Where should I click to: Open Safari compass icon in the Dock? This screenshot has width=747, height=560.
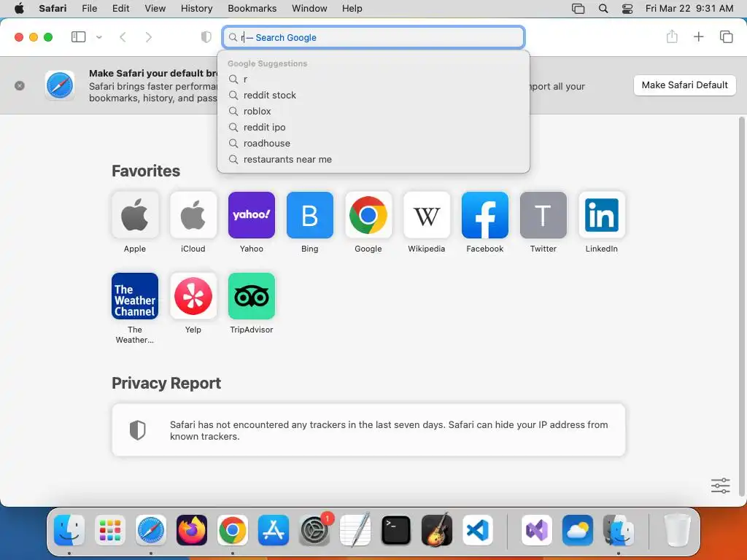[151, 530]
